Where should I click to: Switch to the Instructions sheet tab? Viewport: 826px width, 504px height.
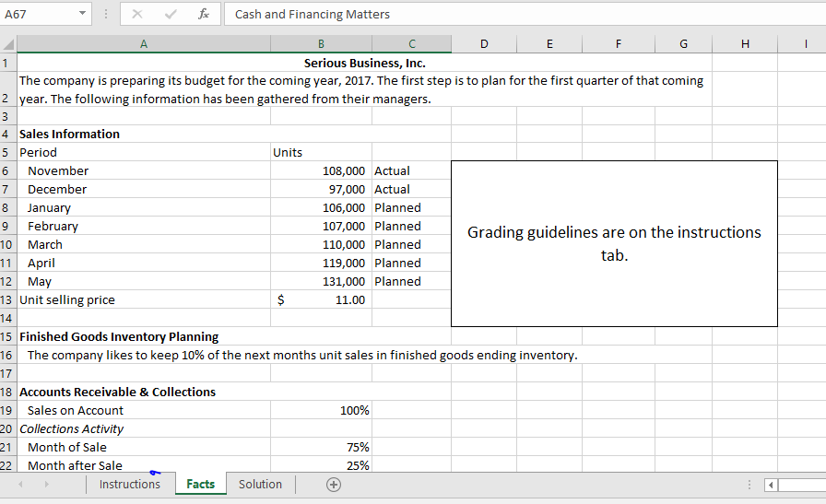coord(130,484)
